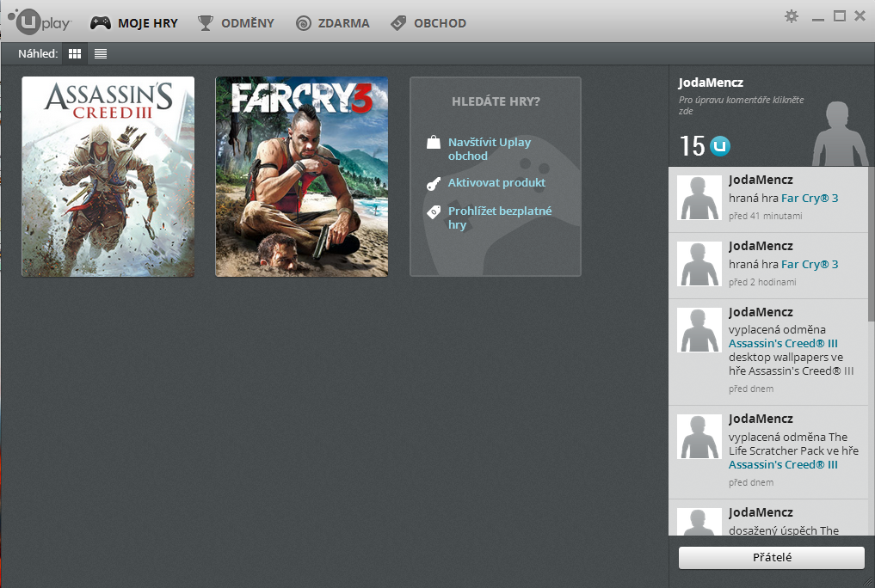Click the Prohlížet bezplatné hry link
Viewport: 875px width, 588px height.
pyautogui.click(x=499, y=217)
